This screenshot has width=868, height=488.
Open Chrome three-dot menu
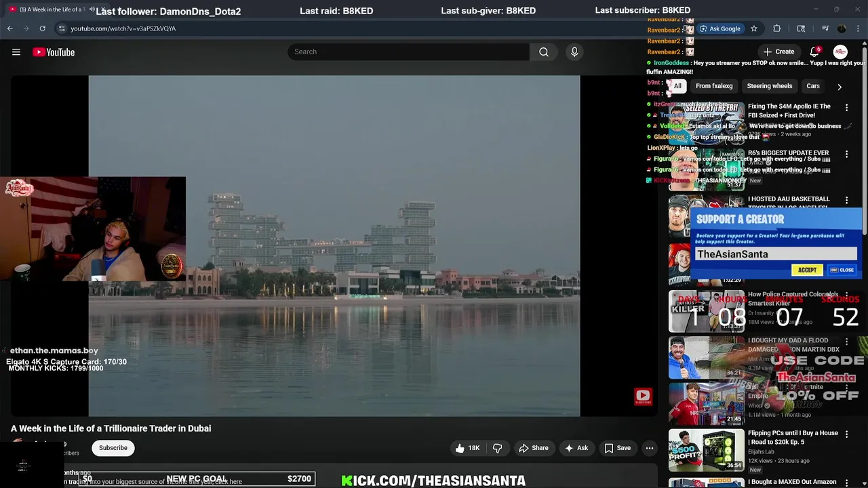click(859, 28)
